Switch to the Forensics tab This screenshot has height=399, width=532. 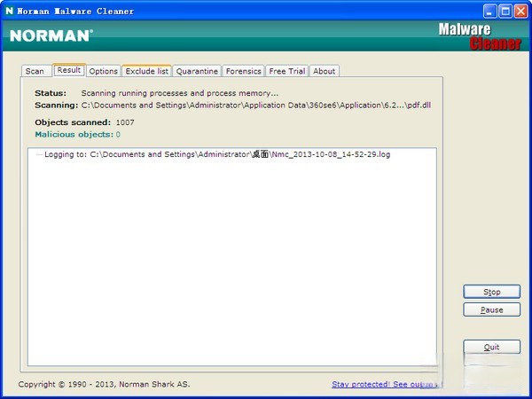coord(243,71)
